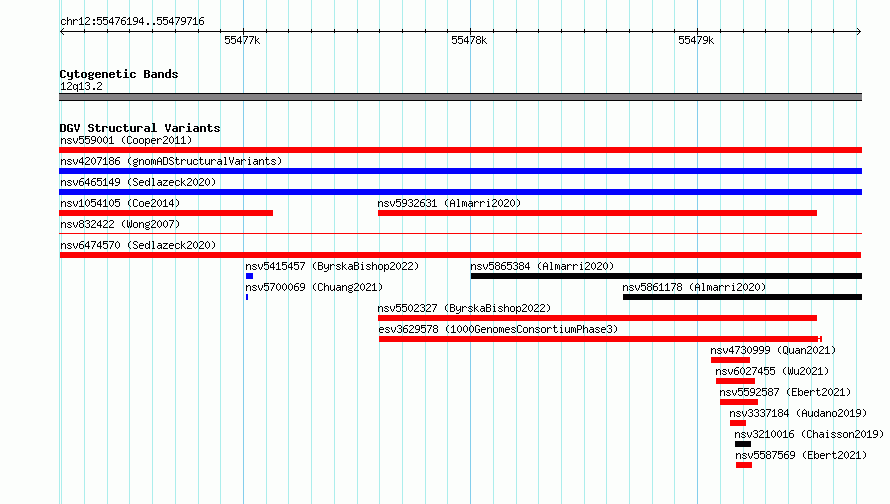Open the esv3629578 (1000GenomesConsortiumPhase3) label

[x=498, y=329]
